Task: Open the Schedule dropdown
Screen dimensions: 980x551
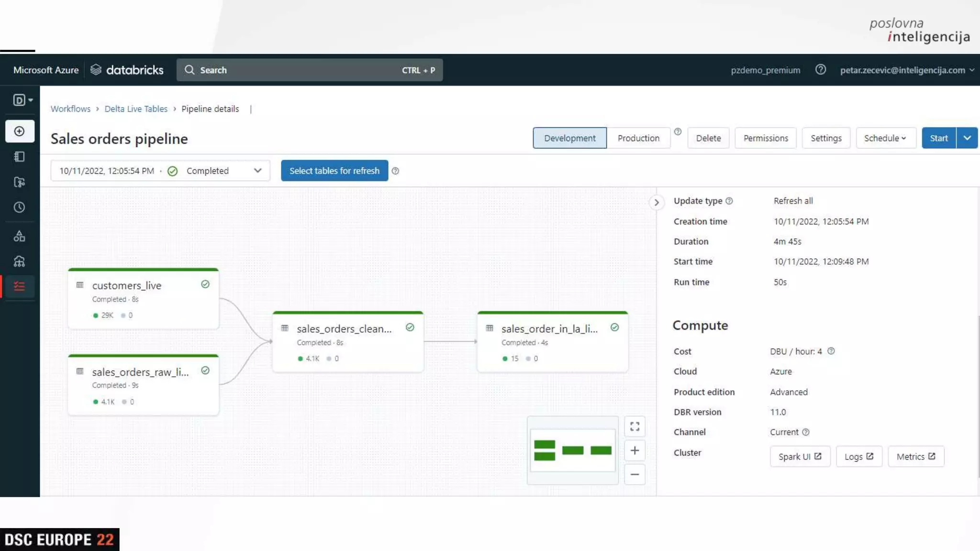Action: point(885,138)
